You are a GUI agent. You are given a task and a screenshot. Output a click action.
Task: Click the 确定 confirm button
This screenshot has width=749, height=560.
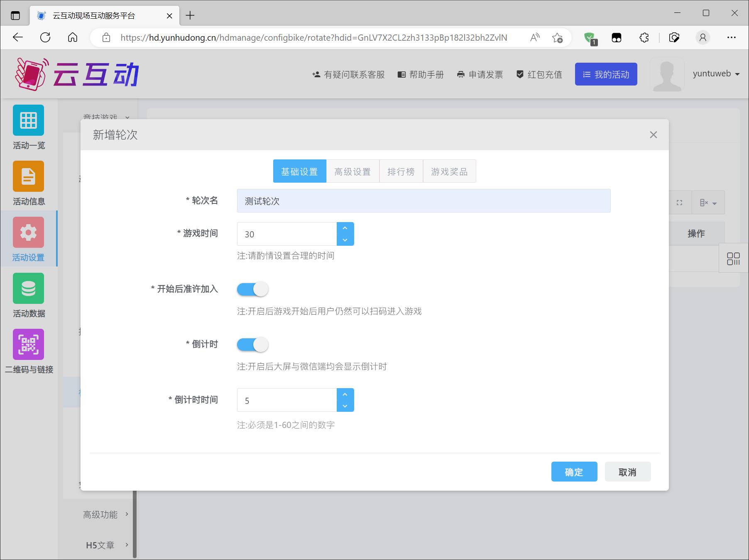(x=574, y=472)
